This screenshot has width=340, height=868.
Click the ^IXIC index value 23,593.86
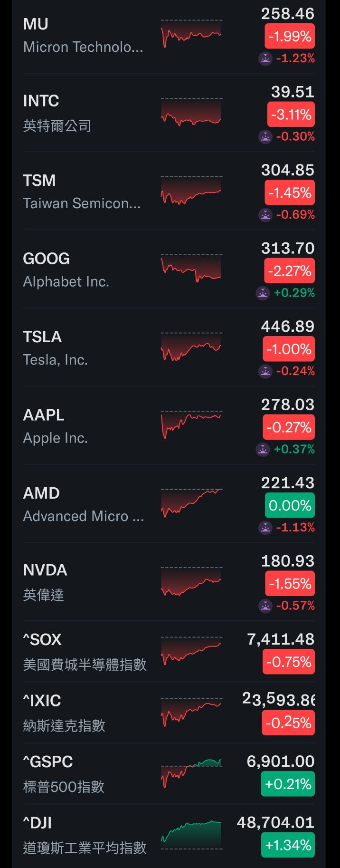tap(279, 699)
